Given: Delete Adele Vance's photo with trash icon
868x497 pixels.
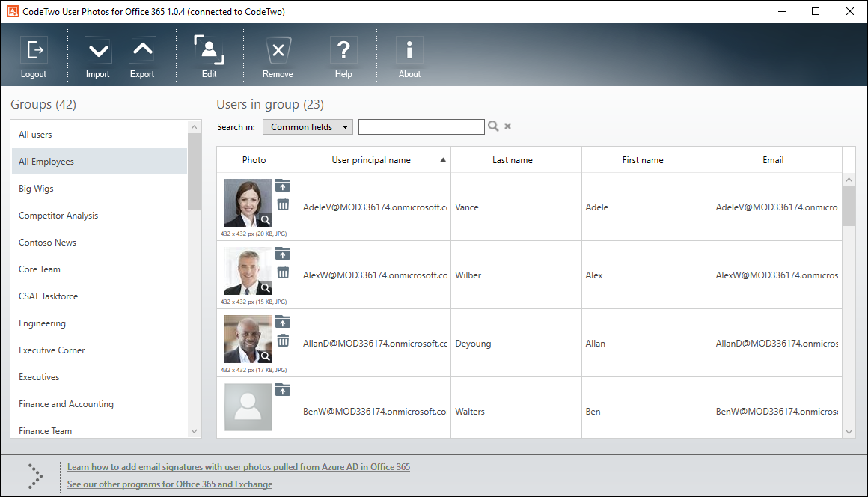Looking at the screenshot, I should (x=283, y=204).
